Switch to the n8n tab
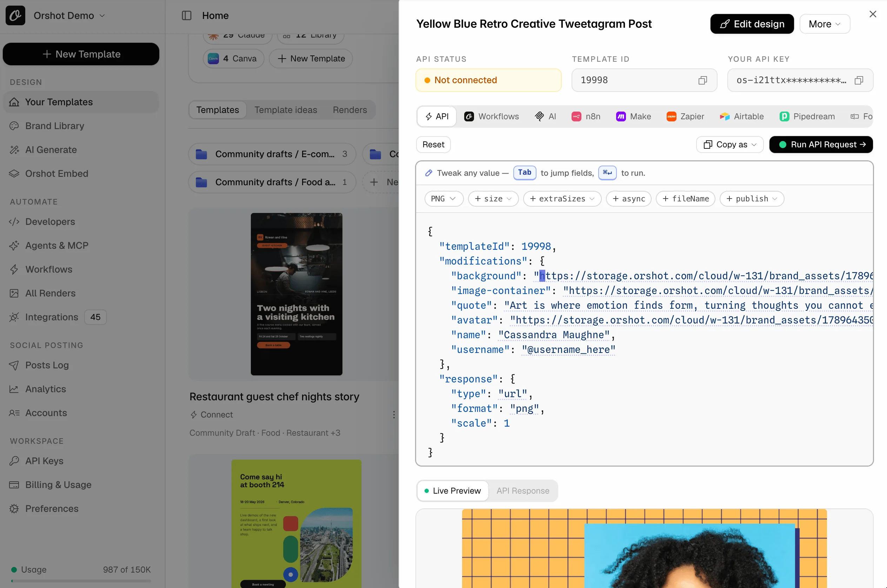Screen dimensions: 887x588 click(x=586, y=116)
